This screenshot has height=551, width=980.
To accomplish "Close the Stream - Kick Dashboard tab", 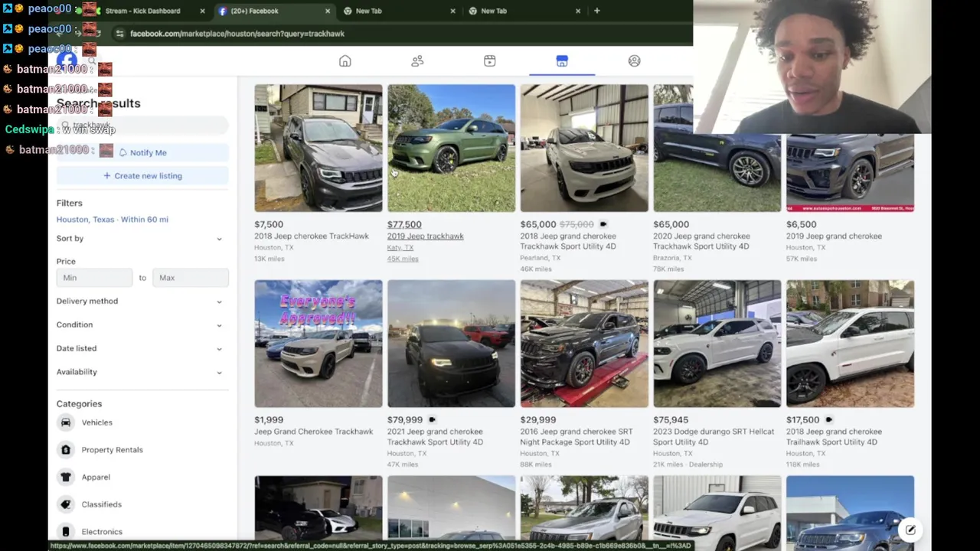I will [x=202, y=11].
